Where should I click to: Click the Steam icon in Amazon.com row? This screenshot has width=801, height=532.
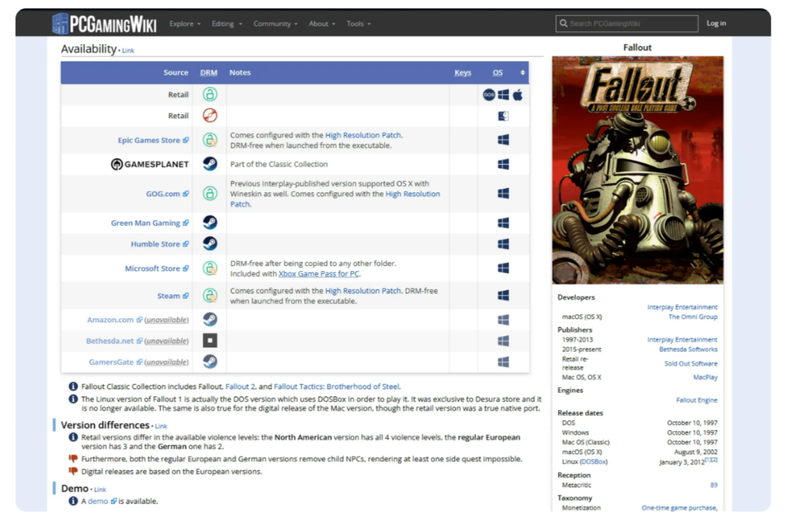coord(210,319)
